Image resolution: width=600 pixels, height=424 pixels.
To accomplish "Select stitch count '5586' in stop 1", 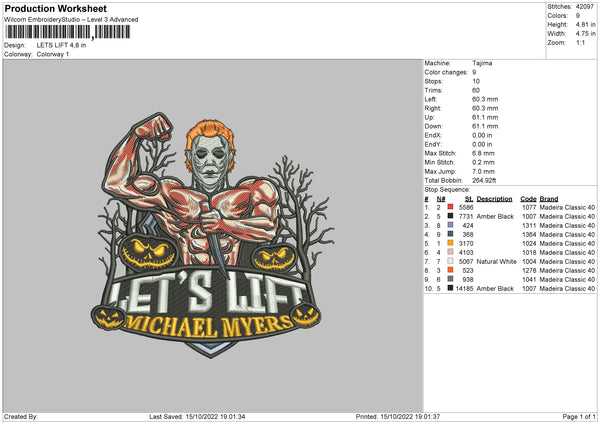I will tap(466, 207).
